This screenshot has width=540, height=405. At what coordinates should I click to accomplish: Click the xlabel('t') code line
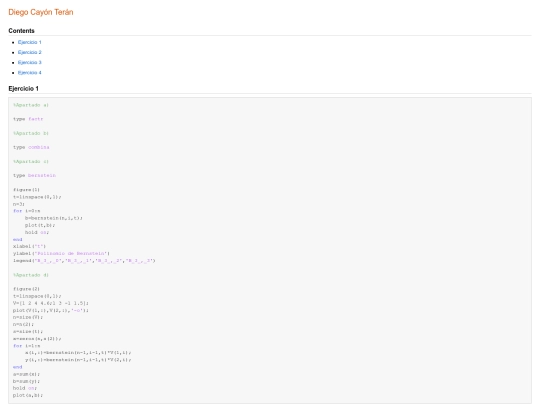[29, 246]
